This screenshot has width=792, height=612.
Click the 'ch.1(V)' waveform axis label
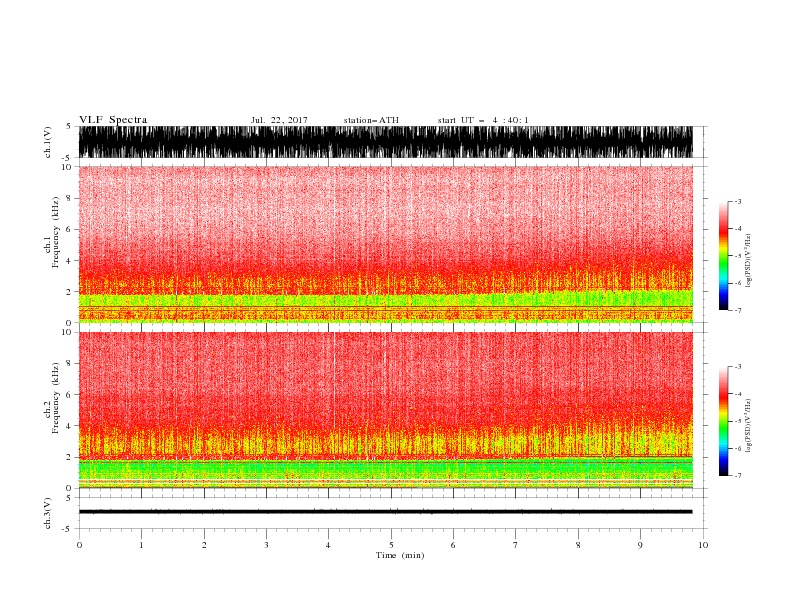coord(48,142)
